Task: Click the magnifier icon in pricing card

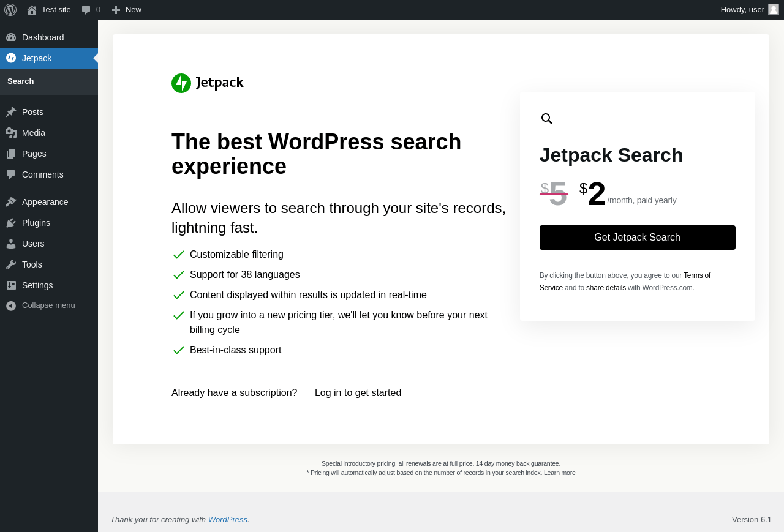Action: [x=547, y=119]
